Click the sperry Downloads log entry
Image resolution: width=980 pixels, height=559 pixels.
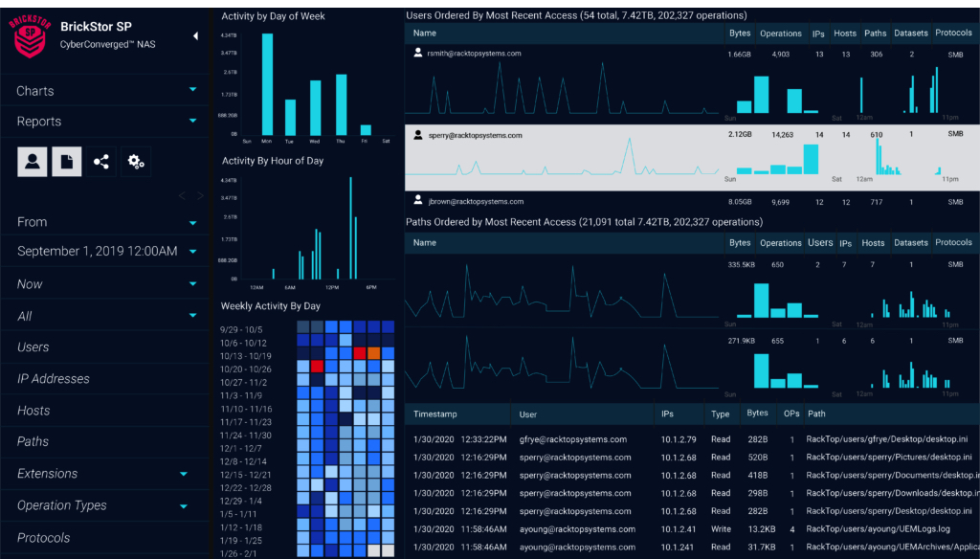tap(692, 493)
